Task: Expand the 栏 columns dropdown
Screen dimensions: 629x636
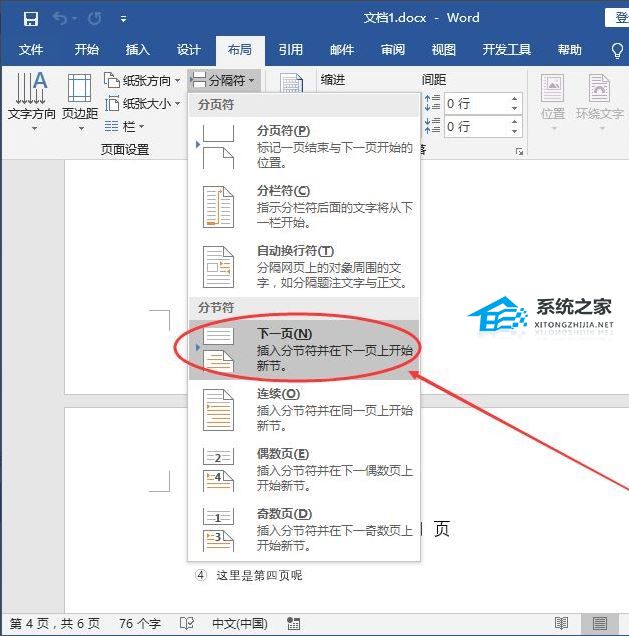Action: tap(124, 127)
